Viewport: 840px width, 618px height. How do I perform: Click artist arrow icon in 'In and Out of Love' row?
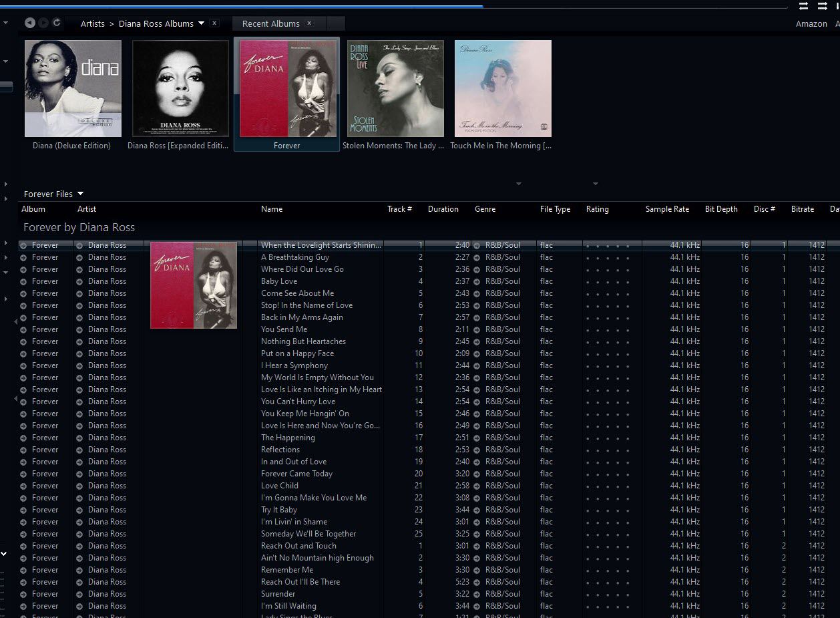[79, 462]
